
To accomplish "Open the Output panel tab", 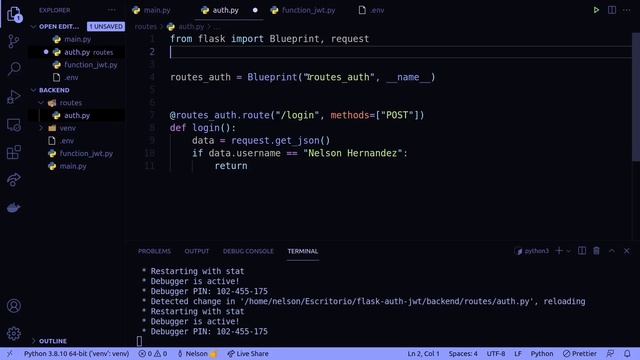I will pyautogui.click(x=196, y=251).
